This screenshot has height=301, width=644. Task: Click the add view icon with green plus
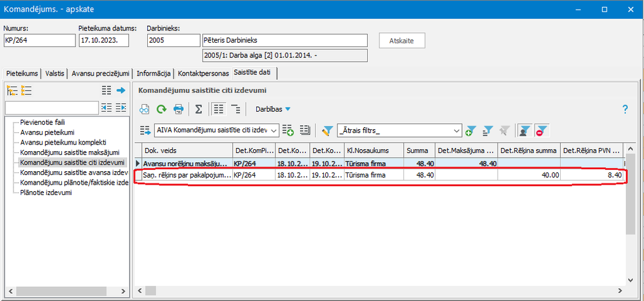point(288,130)
